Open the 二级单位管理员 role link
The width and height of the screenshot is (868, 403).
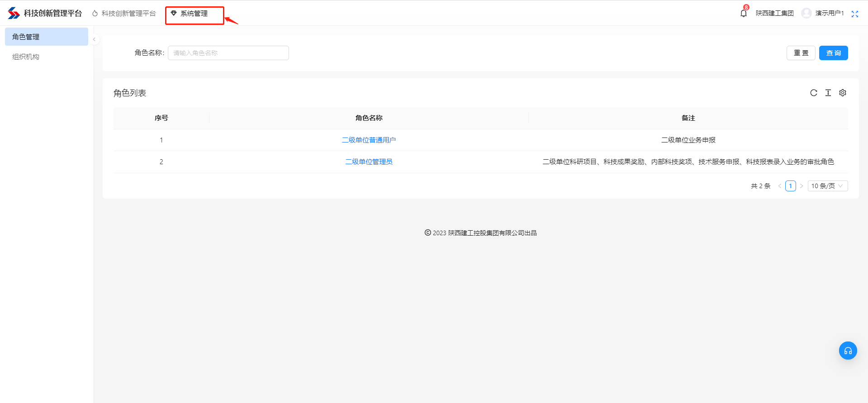point(369,162)
